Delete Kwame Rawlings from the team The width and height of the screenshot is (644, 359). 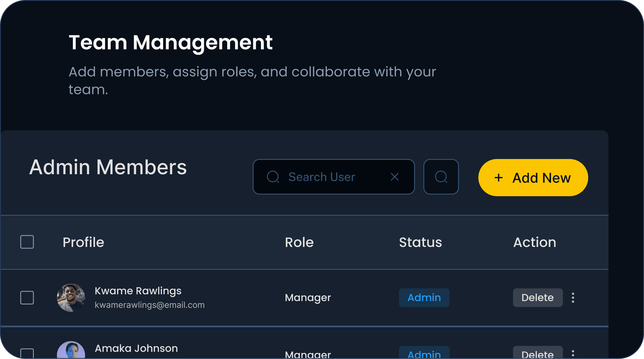tap(538, 298)
